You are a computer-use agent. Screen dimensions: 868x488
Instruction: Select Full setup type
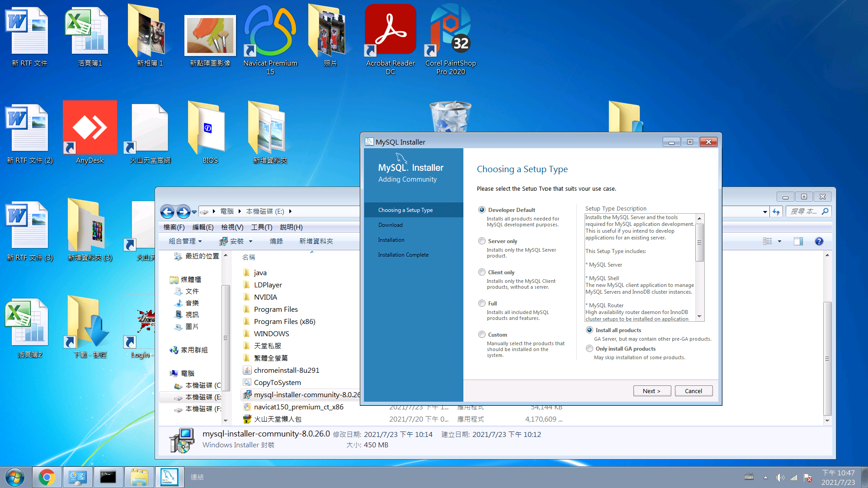482,303
